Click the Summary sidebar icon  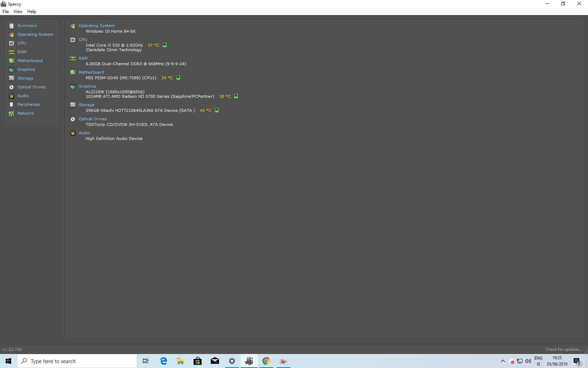tap(12, 26)
